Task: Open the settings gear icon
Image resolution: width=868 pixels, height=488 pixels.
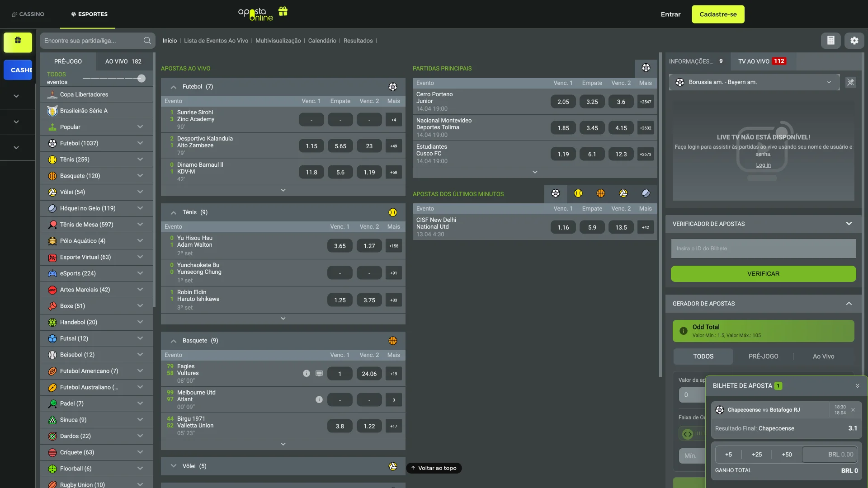Action: tap(854, 41)
